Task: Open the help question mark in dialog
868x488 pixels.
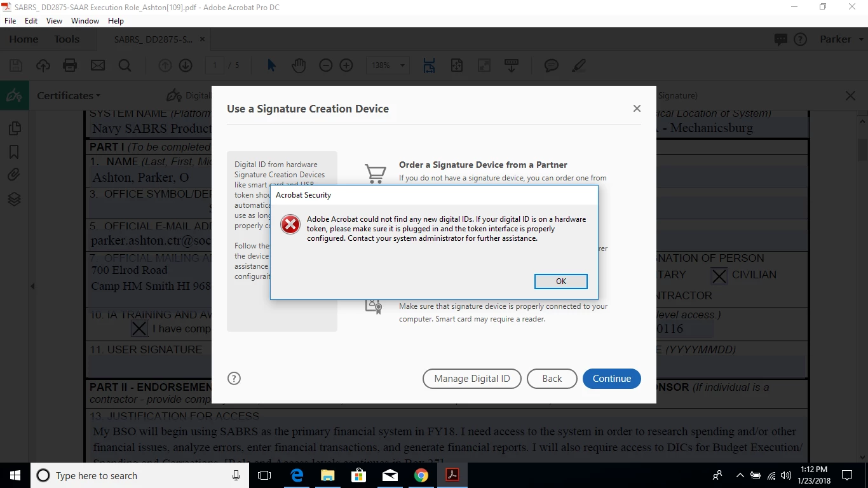Action: coord(234,379)
